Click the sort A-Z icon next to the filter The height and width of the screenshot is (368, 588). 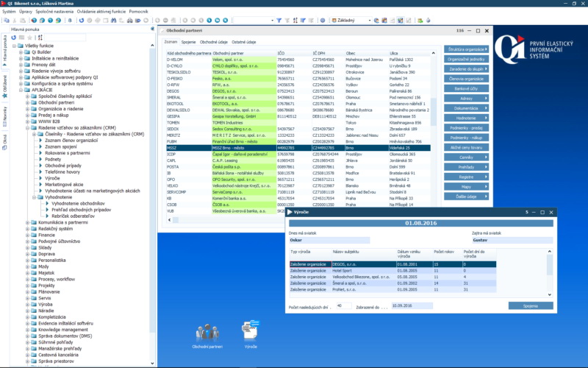(295, 21)
